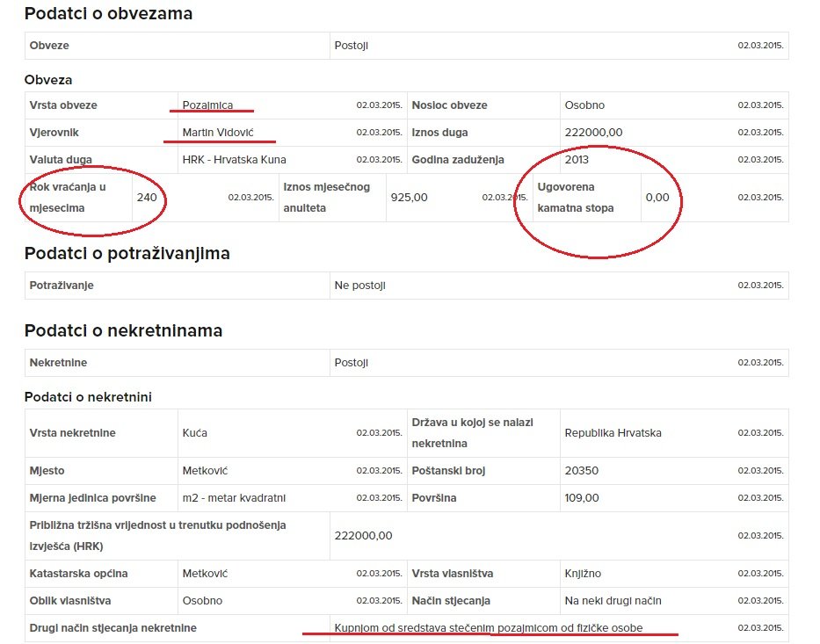Click the surface area value 109,00
The width and height of the screenshot is (820, 644).
[x=581, y=498]
